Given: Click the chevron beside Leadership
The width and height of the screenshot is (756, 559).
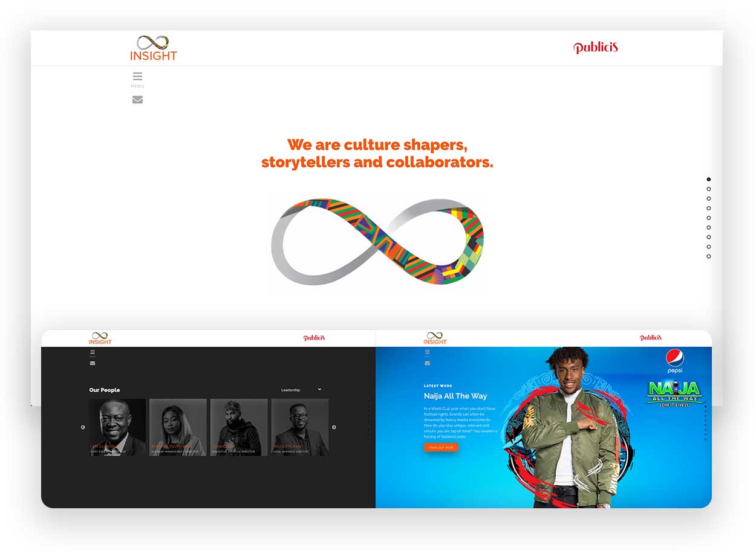Looking at the screenshot, I should click(319, 389).
